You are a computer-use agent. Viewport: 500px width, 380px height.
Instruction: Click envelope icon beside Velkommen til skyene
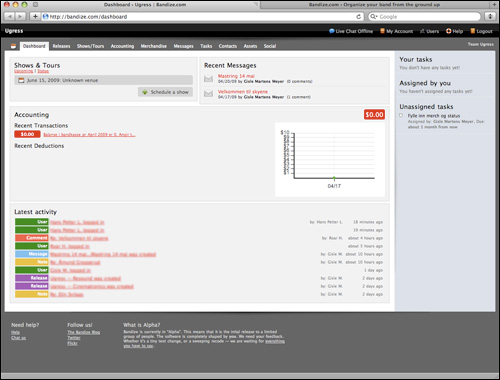coord(208,94)
